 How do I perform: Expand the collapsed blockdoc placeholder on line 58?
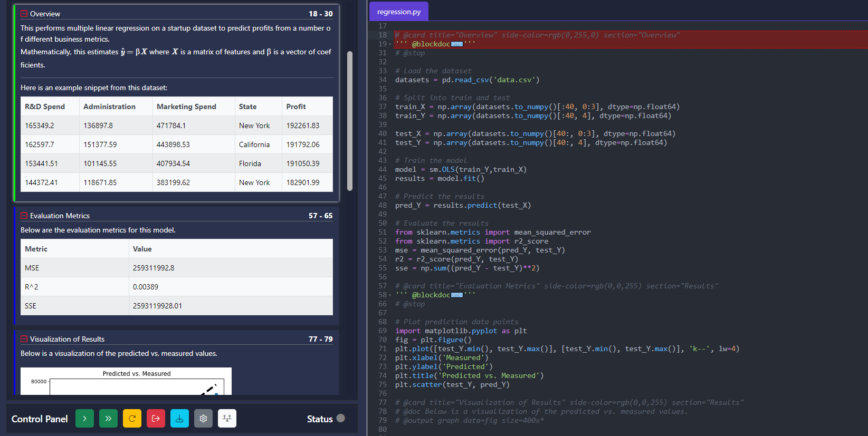click(x=457, y=295)
